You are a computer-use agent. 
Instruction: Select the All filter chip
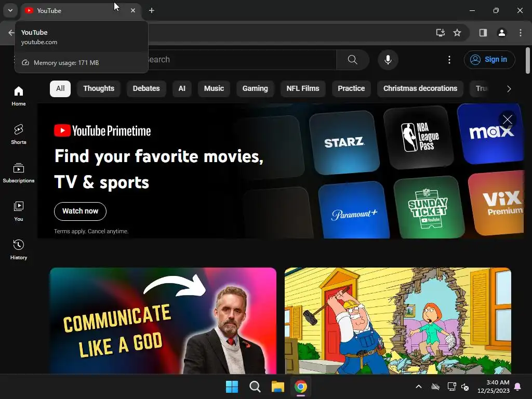pyautogui.click(x=60, y=88)
